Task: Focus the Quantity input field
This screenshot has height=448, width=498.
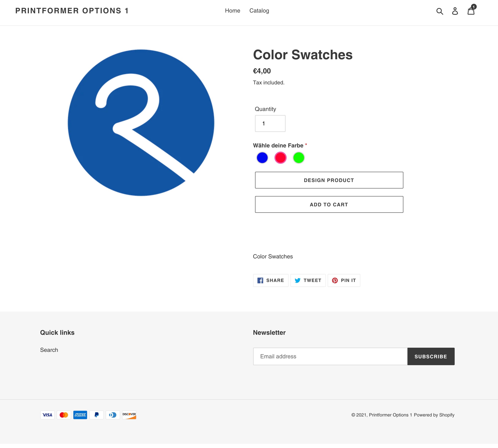Action: click(270, 123)
